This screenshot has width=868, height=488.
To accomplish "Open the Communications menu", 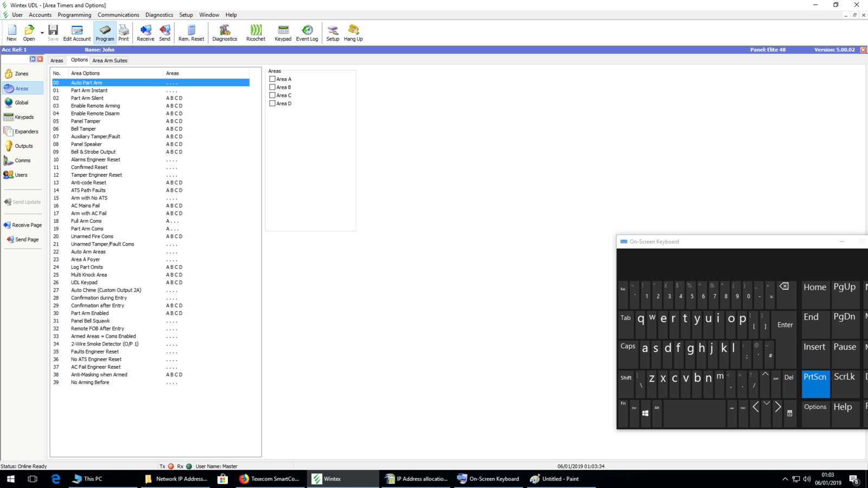I will pos(118,15).
